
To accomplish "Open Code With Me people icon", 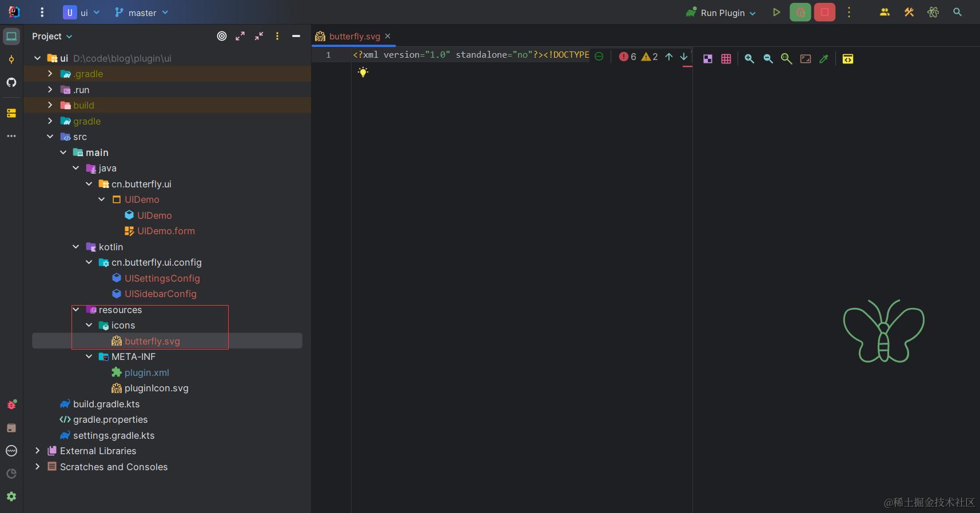I will point(885,12).
